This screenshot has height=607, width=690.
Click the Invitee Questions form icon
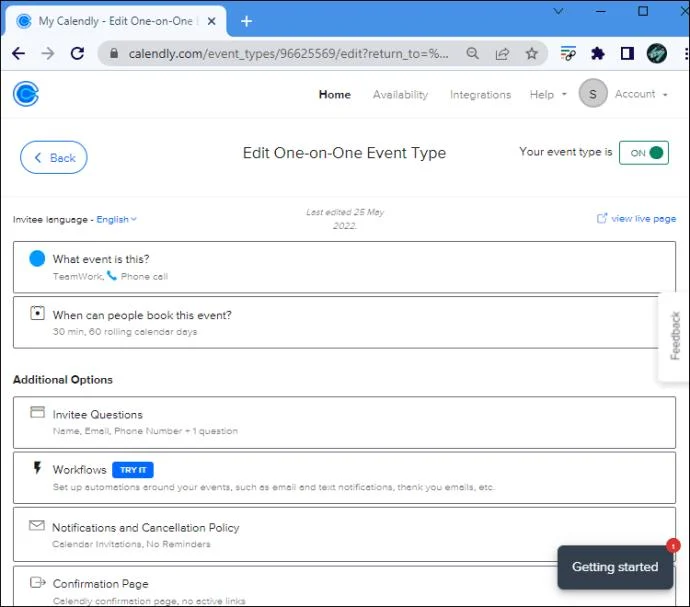(37, 412)
